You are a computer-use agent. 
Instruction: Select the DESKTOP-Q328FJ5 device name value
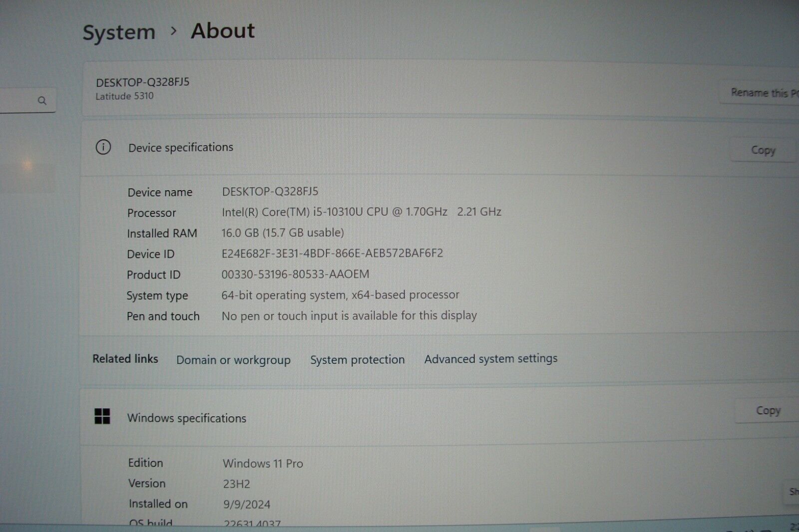(270, 192)
